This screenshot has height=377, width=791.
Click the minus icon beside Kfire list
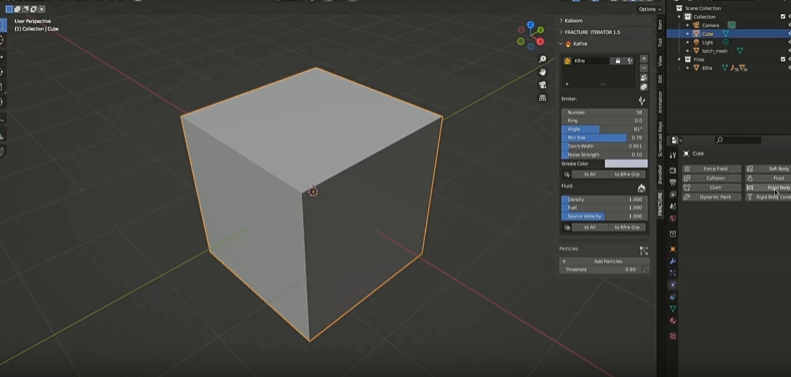644,68
